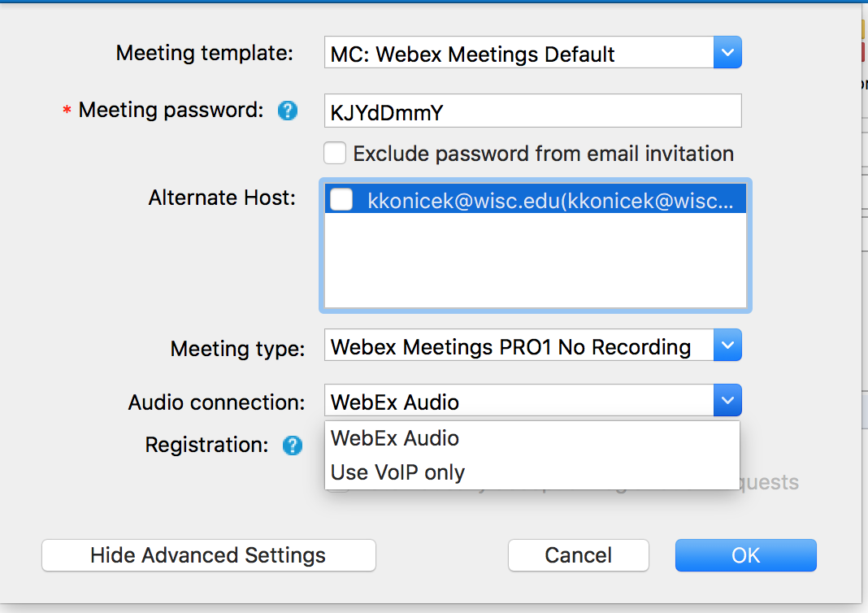Click the help icon next to Registration
The width and height of the screenshot is (868, 613).
[x=293, y=446]
